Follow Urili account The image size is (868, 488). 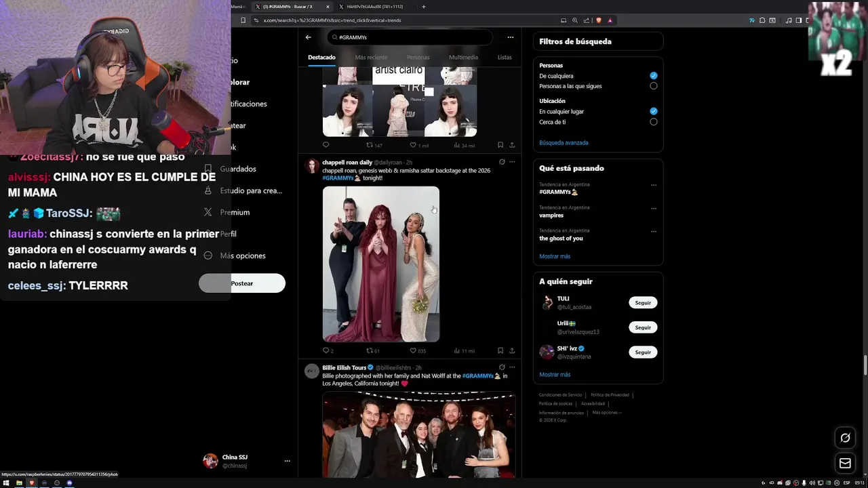coord(643,327)
